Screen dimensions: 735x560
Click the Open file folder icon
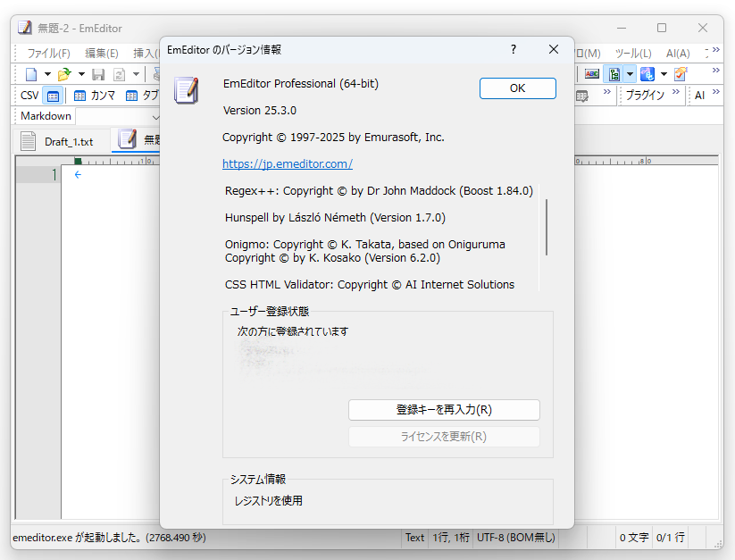pos(65,74)
